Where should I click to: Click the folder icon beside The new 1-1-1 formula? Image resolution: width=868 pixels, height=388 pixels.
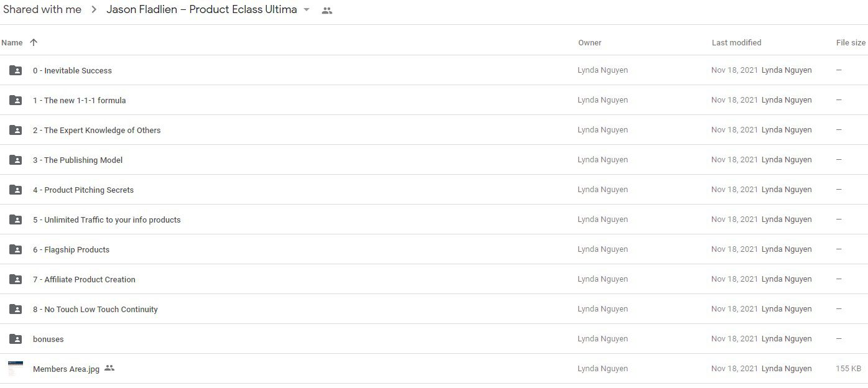pos(16,100)
